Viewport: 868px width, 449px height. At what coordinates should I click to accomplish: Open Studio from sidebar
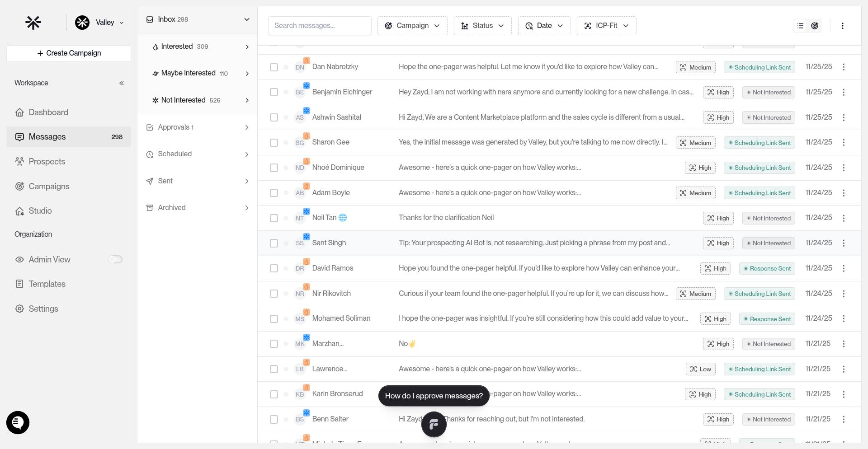[x=69, y=211]
